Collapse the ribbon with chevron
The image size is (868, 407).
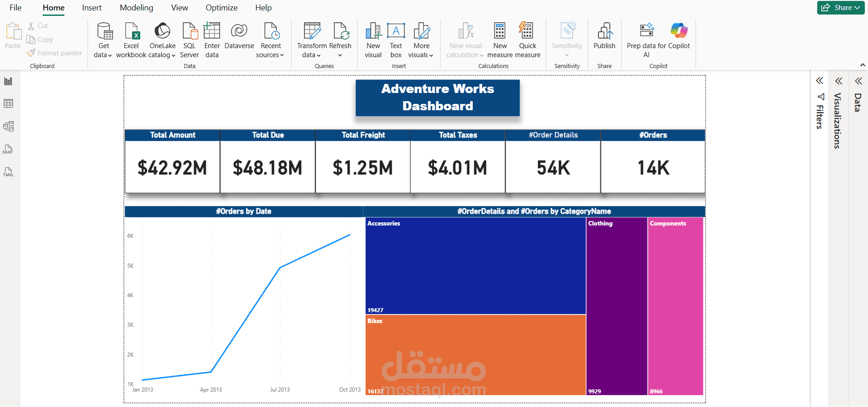(x=863, y=65)
